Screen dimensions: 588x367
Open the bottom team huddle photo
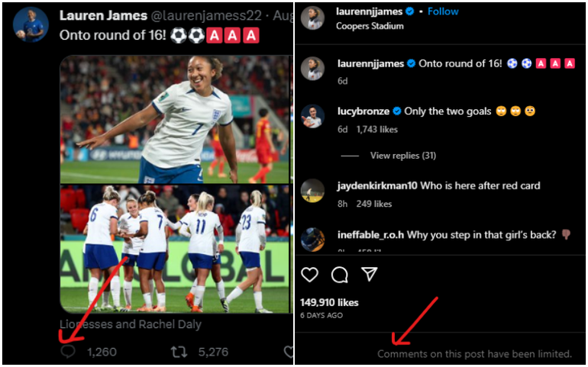pyautogui.click(x=176, y=249)
